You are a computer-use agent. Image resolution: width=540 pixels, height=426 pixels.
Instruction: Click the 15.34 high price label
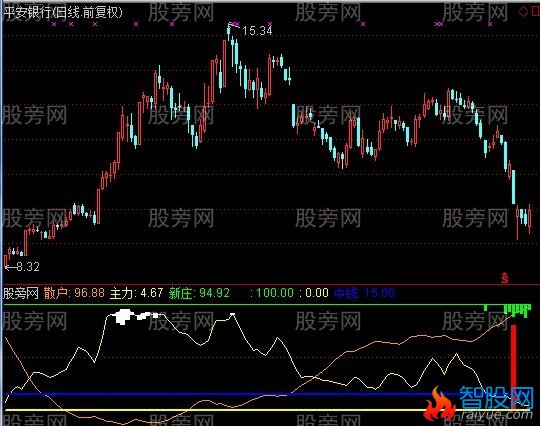coord(257,31)
